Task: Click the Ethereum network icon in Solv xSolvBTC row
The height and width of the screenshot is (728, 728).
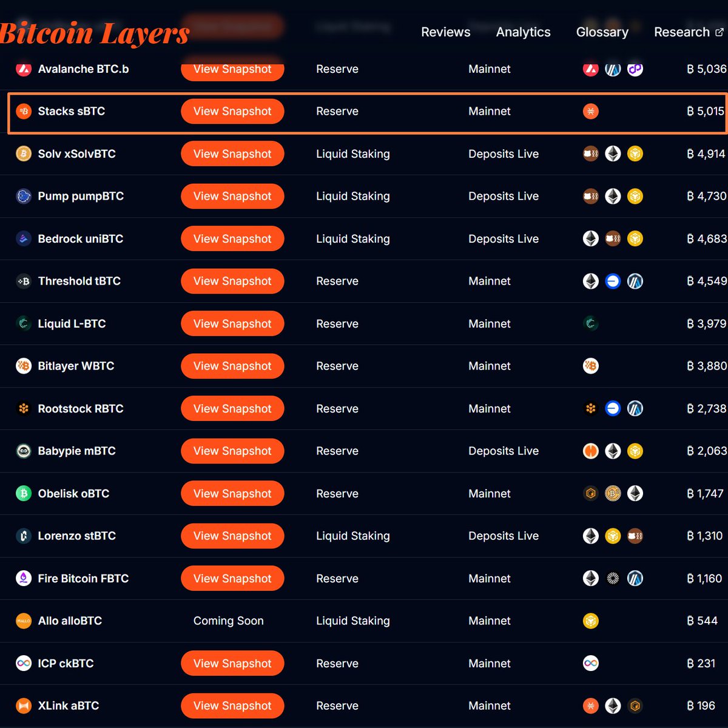Action: click(613, 154)
